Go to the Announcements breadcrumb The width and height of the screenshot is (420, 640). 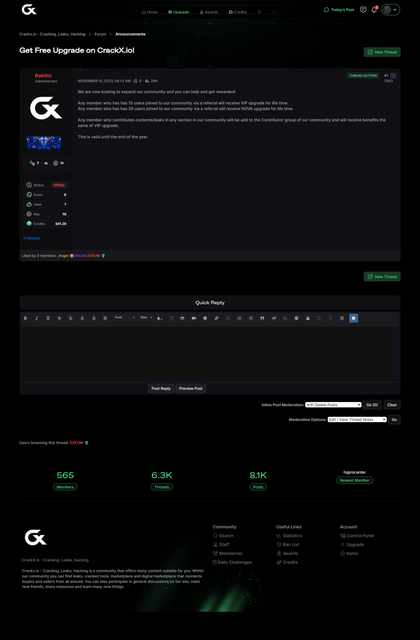point(130,34)
